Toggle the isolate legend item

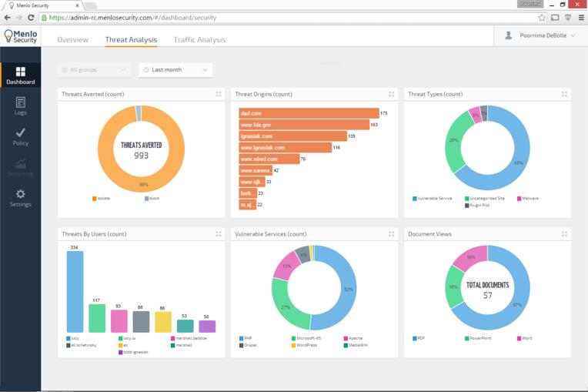tap(102, 199)
